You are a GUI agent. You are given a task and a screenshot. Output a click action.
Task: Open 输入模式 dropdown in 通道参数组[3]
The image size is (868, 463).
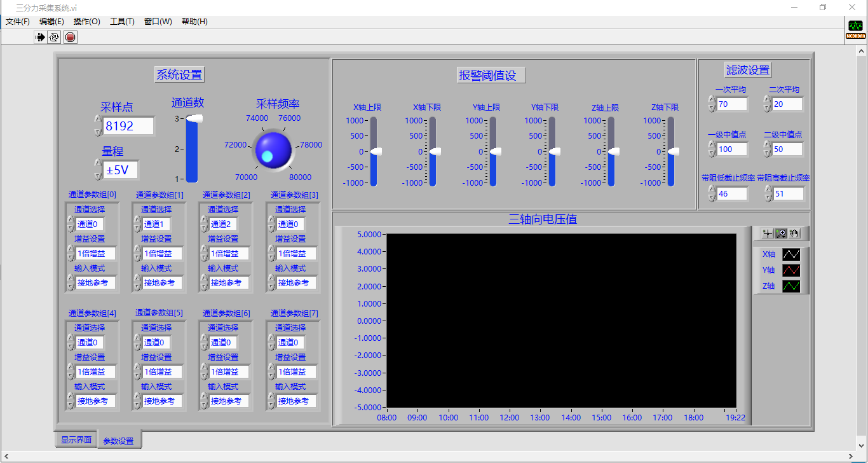point(296,283)
